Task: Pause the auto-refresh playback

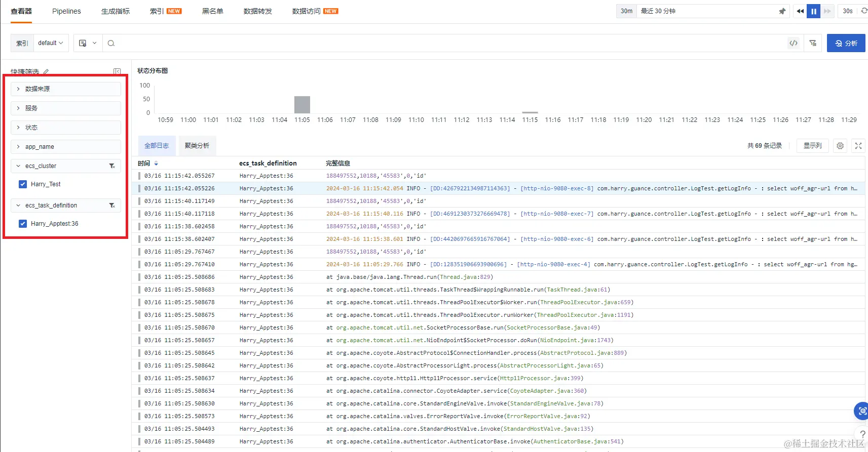Action: click(813, 11)
